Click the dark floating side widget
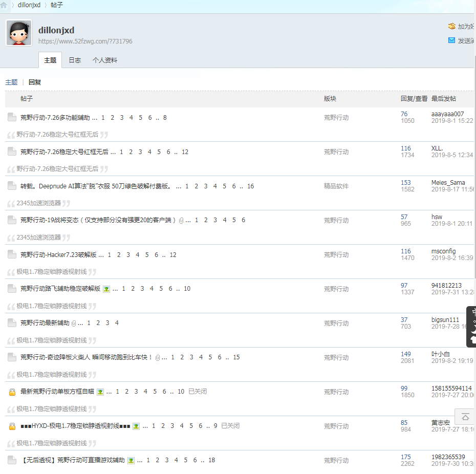The height and width of the screenshot is (474, 476). pos(471,327)
